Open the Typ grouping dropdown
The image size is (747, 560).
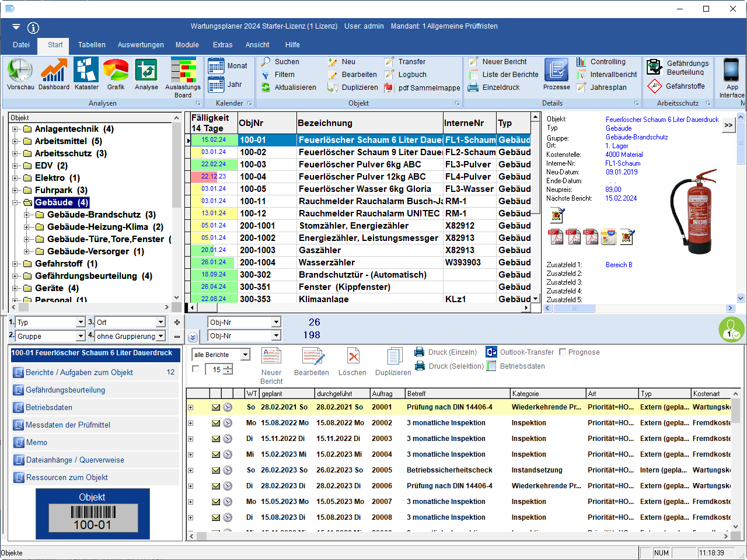pyautogui.click(x=81, y=323)
